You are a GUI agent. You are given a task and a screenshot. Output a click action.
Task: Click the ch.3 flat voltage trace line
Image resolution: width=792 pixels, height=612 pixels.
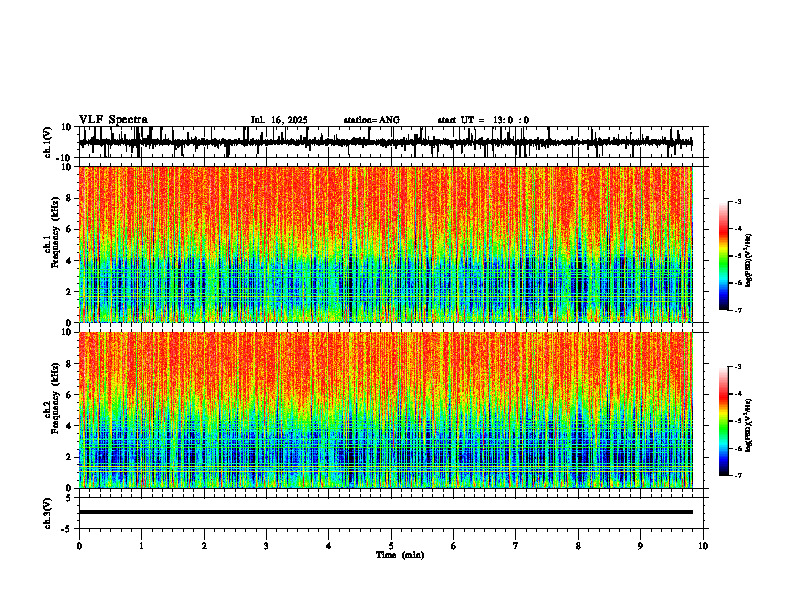tap(386, 512)
